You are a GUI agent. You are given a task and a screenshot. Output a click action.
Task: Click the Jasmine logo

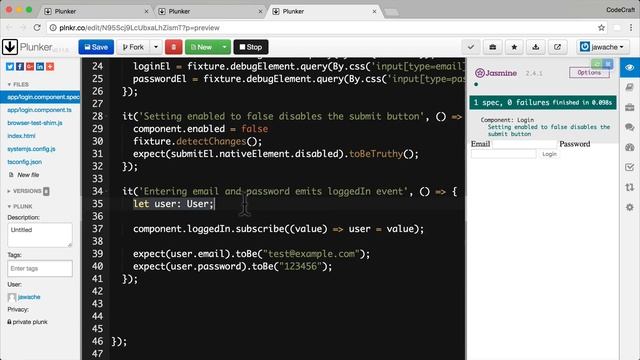[496, 73]
